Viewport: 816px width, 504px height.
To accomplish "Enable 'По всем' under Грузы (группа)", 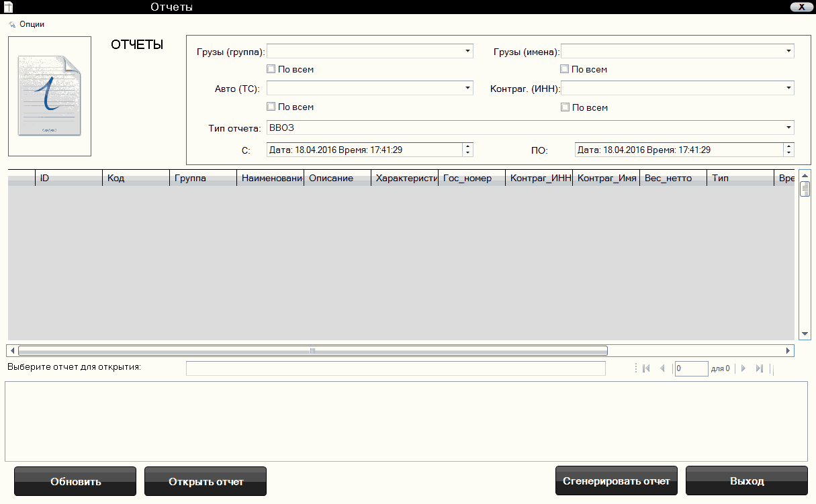I will [x=271, y=69].
